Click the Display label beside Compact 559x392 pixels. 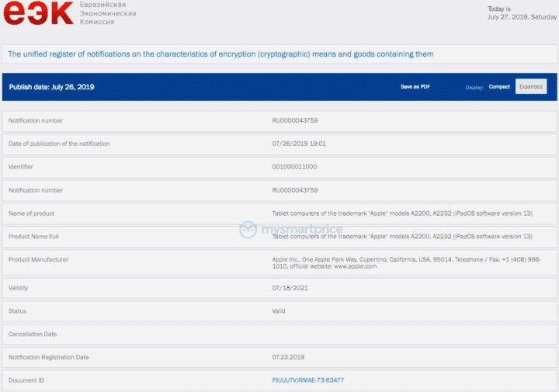[x=474, y=88]
